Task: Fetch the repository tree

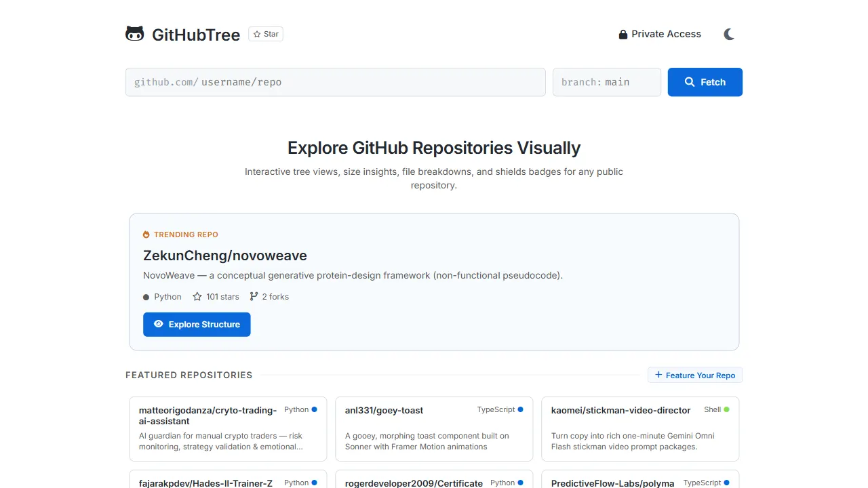Action: 705,82
